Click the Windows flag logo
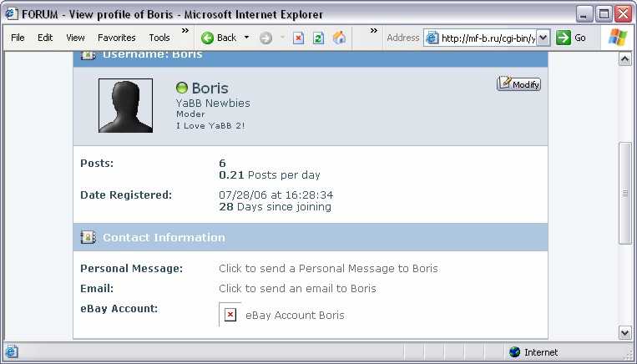Screen dimensions: 637x364 (x=618, y=38)
